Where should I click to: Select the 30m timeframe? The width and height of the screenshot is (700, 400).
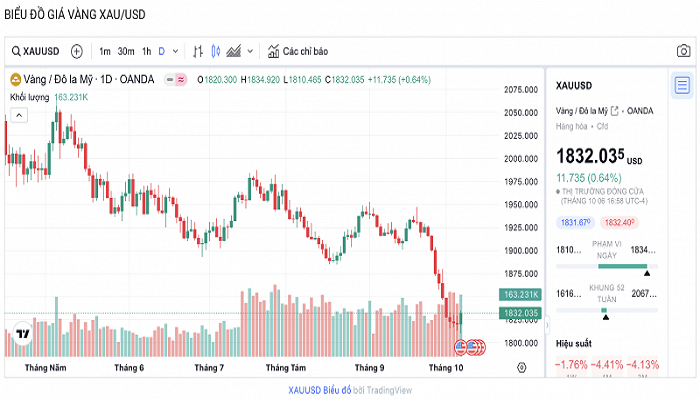tap(126, 51)
